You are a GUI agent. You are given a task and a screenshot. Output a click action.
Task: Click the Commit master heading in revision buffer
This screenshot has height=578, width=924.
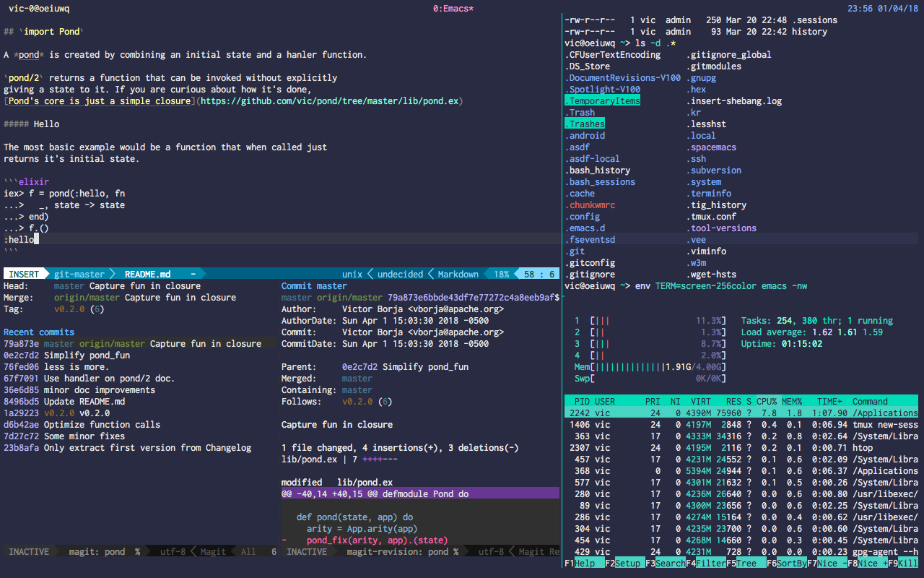click(x=314, y=286)
